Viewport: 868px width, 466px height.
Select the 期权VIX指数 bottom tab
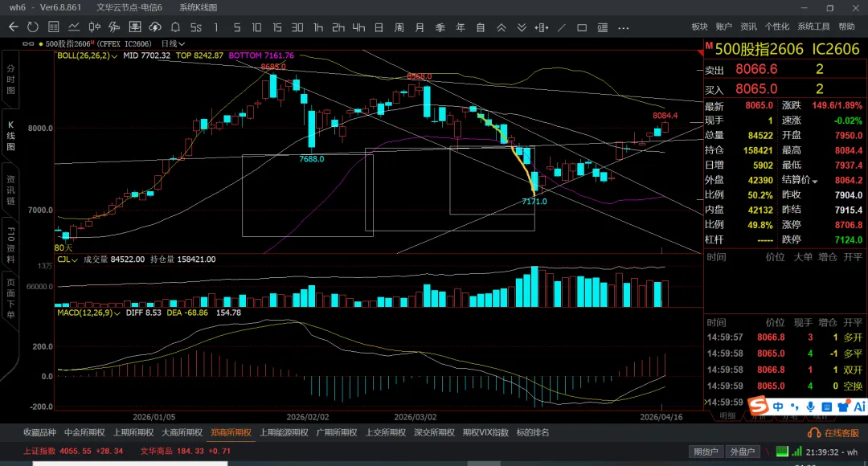[x=485, y=433]
